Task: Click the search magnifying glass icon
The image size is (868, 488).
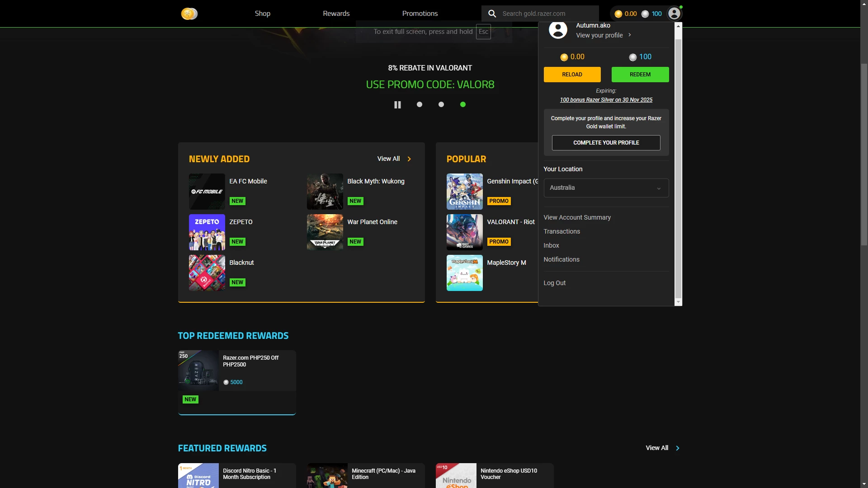Action: coord(492,14)
